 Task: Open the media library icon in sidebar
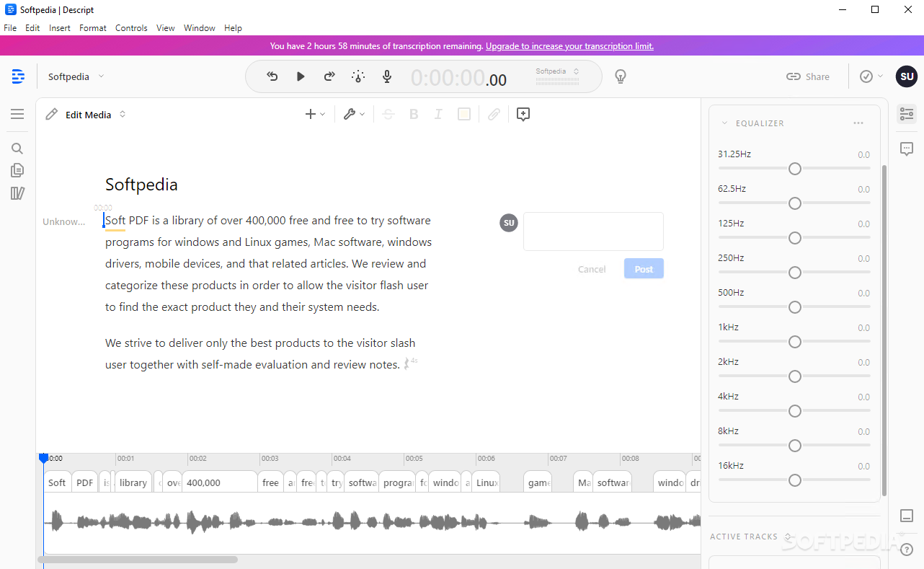click(17, 193)
